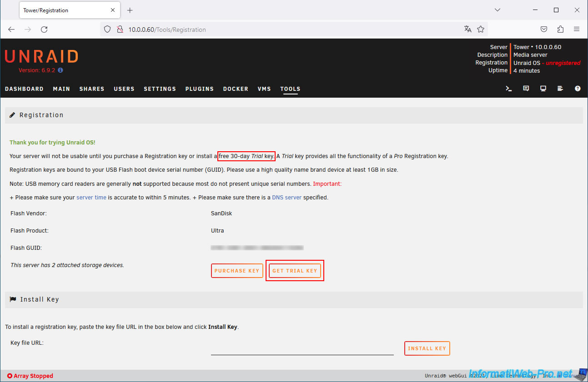This screenshot has width=588, height=382.
Task: Reload the page in the browser
Action: (44, 30)
